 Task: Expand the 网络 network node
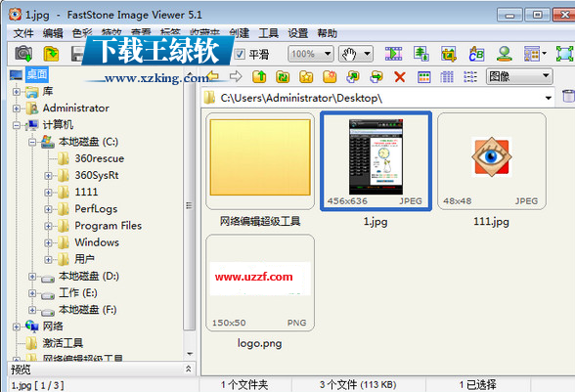[16, 327]
